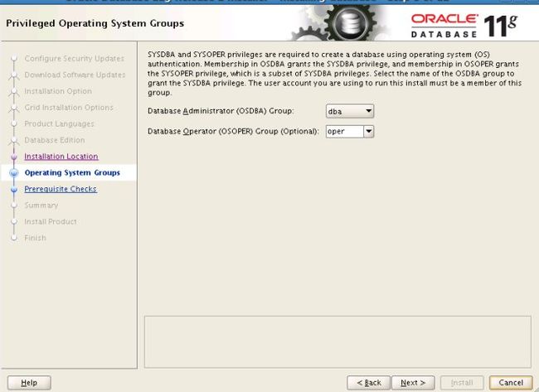This screenshot has height=392, width=539.
Task: Click the Prerequisite Checks step bullet
Action: click(14, 189)
